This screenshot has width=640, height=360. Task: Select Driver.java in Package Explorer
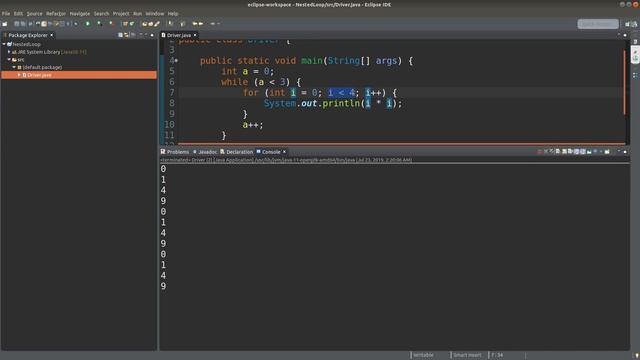pyautogui.click(x=79, y=75)
